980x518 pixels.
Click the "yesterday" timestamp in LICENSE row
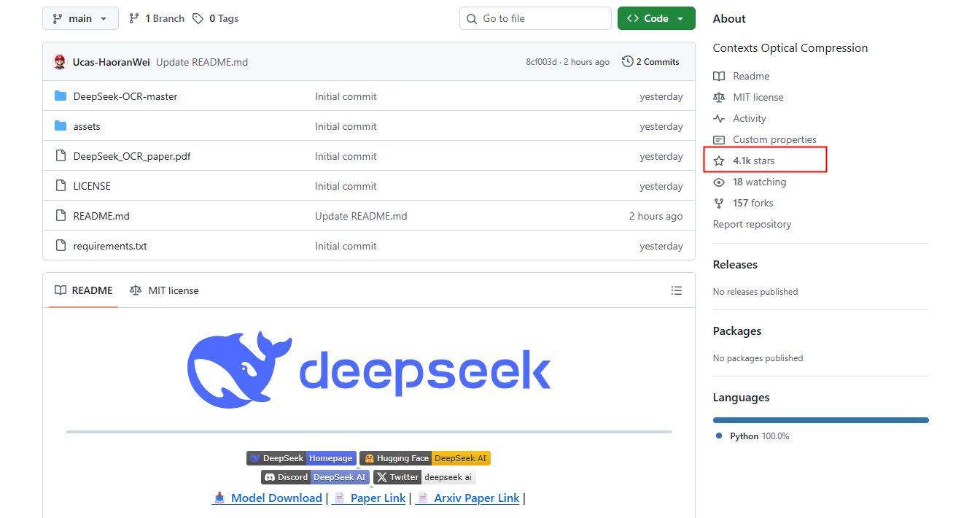pyautogui.click(x=661, y=186)
